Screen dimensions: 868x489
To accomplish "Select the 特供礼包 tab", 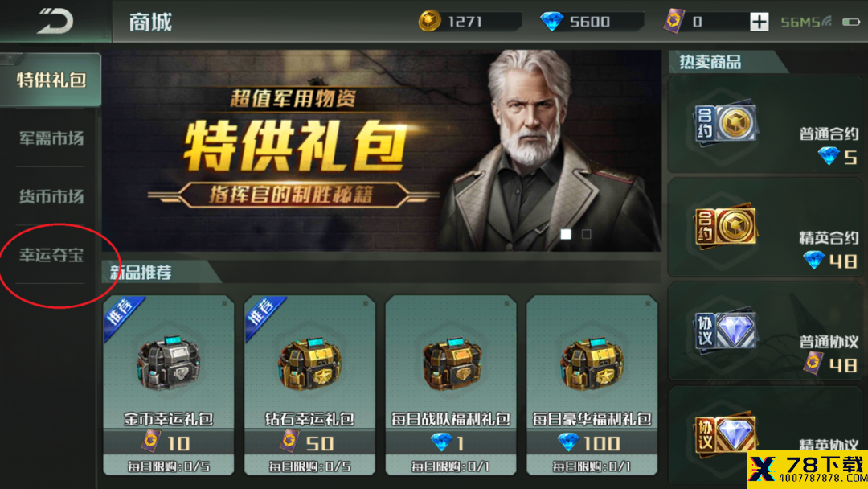I will pos(51,80).
